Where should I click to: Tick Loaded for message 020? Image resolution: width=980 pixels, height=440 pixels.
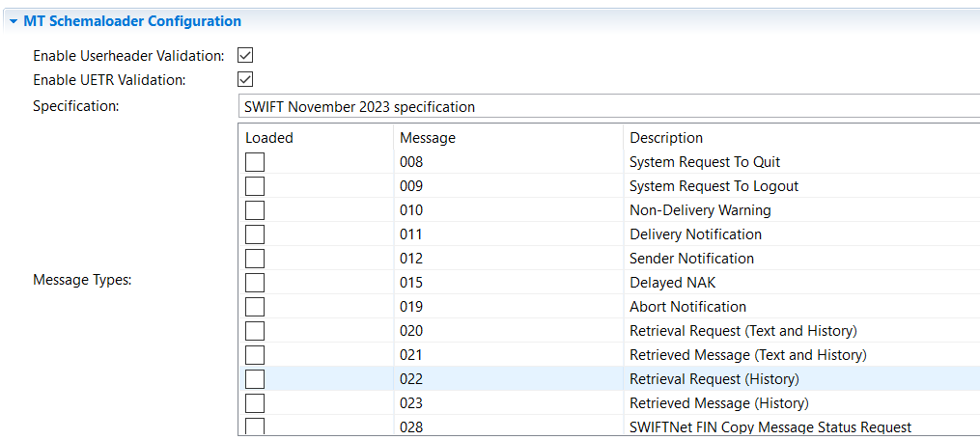click(x=254, y=331)
